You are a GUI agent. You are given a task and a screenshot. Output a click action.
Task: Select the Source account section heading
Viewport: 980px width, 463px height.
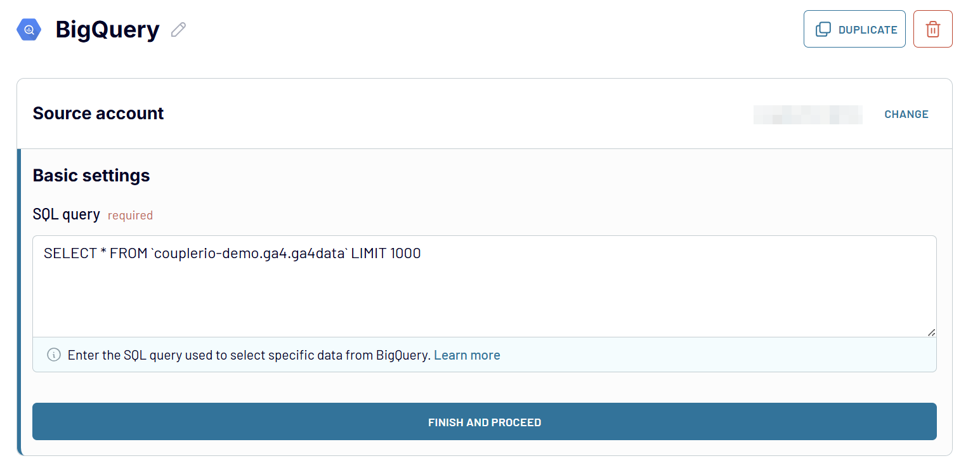pyautogui.click(x=98, y=114)
